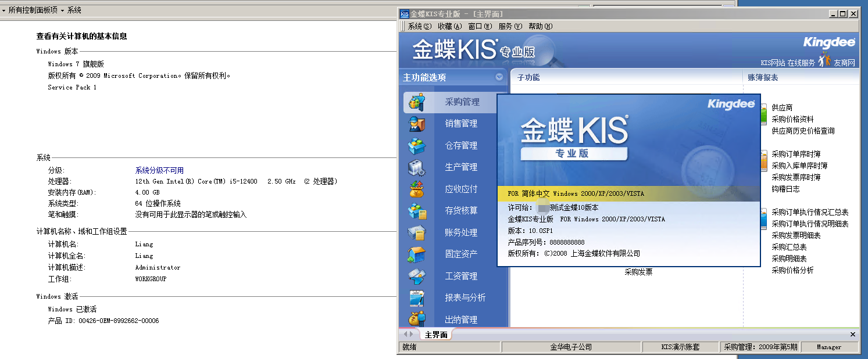This screenshot has height=359, width=868.
Task: Open the 销售管理 sales module icon
Action: pos(417,124)
